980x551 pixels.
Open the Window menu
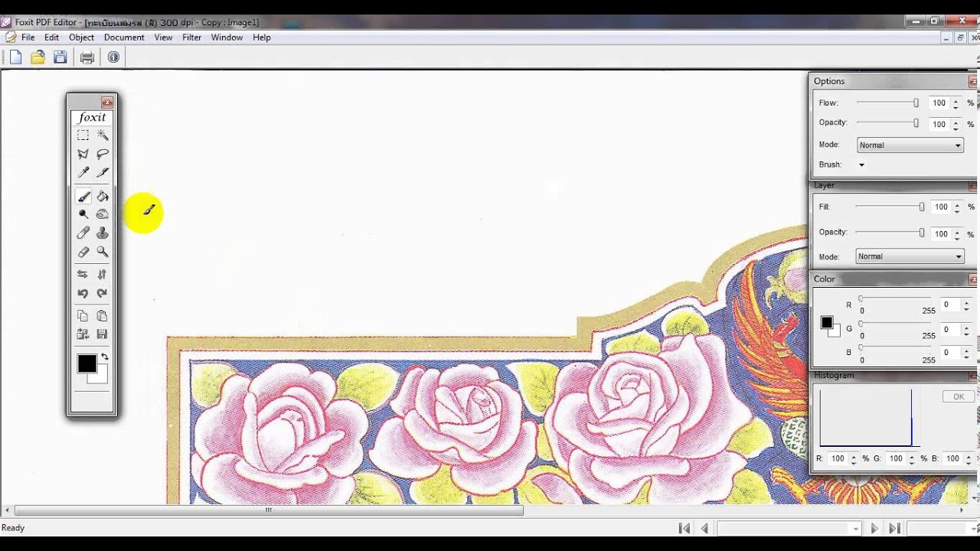click(x=227, y=37)
